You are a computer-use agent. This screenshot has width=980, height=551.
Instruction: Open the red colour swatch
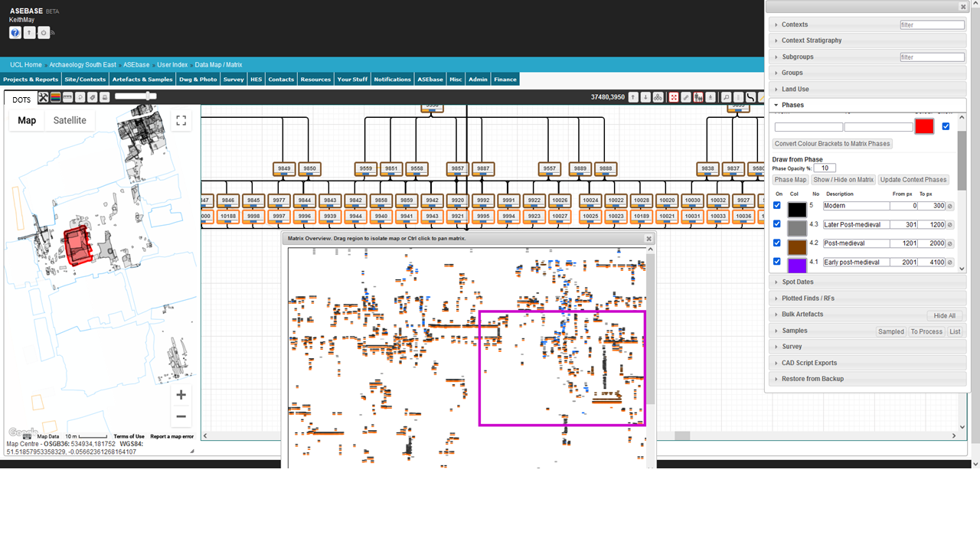click(x=924, y=126)
